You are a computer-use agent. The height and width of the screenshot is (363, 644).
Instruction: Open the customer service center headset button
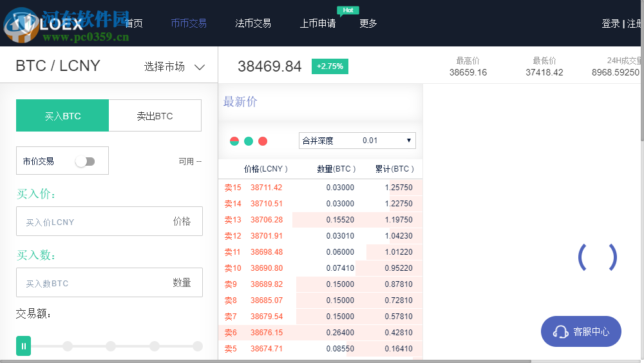[581, 331]
